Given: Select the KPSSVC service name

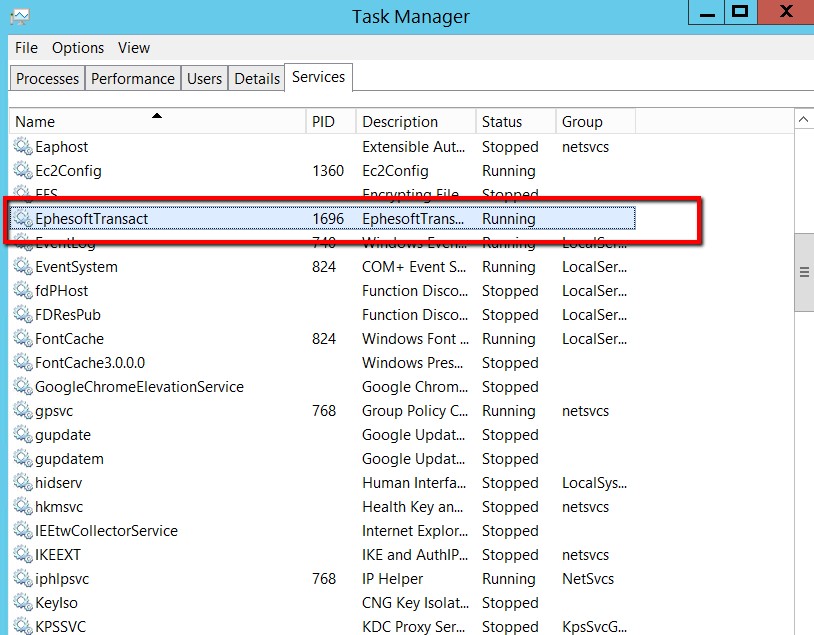Looking at the screenshot, I should (x=61, y=626).
